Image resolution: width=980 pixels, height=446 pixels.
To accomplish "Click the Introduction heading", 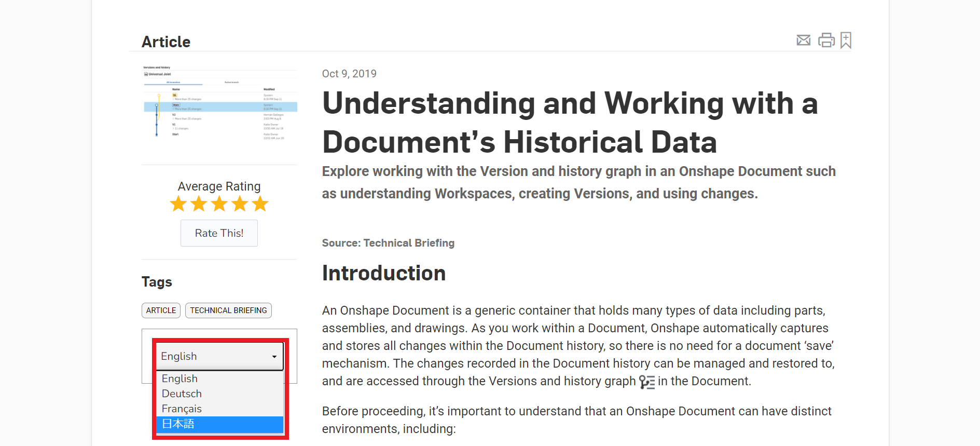I will coord(384,273).
